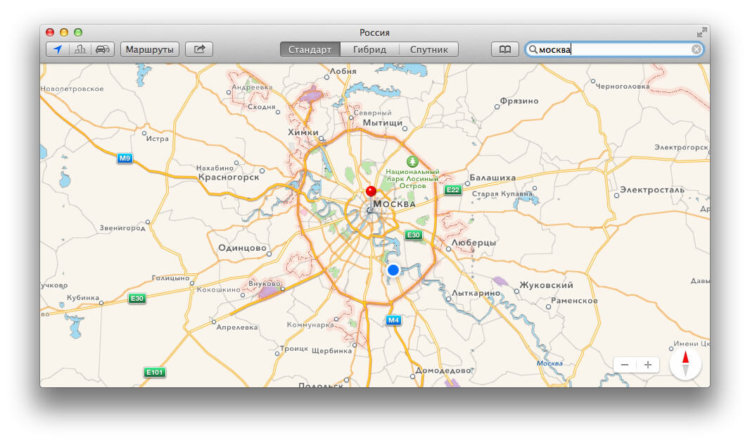The height and width of the screenshot is (443, 750).
Task: Select the E22 highway shield
Action: click(452, 190)
